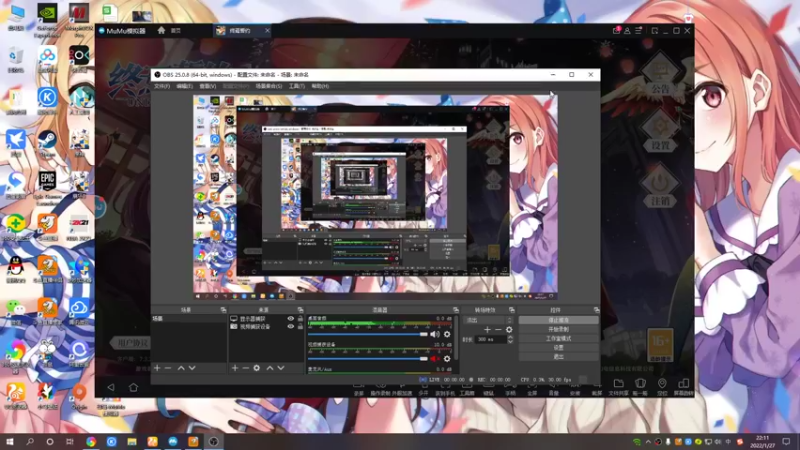800x450 pixels.
Task: Click the 桌面音频 volume slider
Action: (368, 334)
